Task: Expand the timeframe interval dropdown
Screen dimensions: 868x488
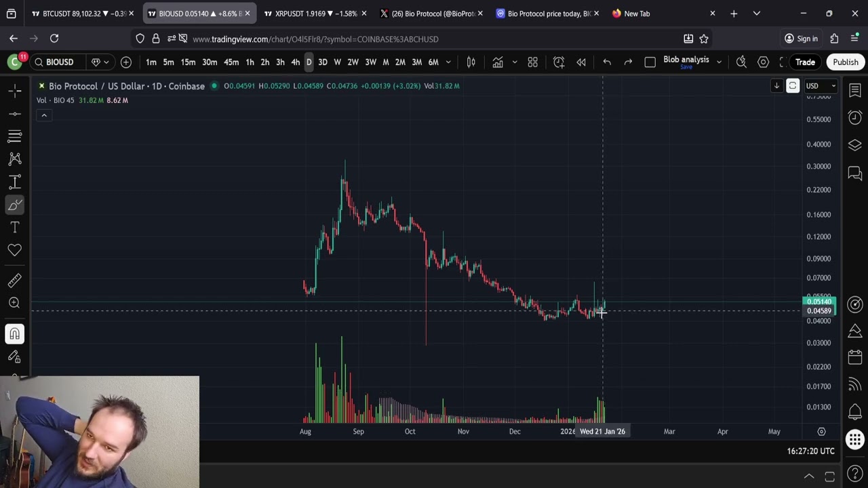Action: click(x=448, y=62)
